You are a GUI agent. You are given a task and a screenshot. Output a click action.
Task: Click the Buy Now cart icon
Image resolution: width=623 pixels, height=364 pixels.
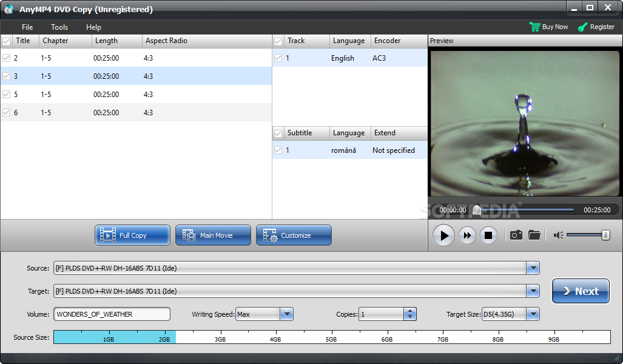[535, 27]
